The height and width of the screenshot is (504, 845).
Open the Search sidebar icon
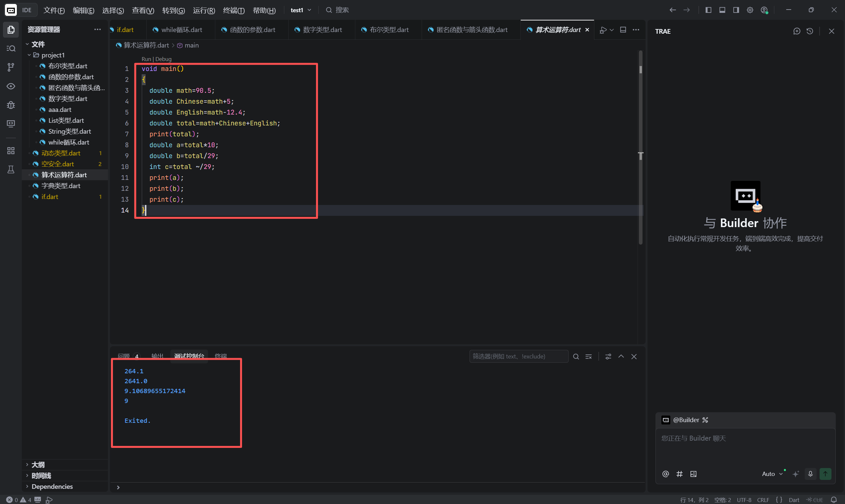coord(11,49)
